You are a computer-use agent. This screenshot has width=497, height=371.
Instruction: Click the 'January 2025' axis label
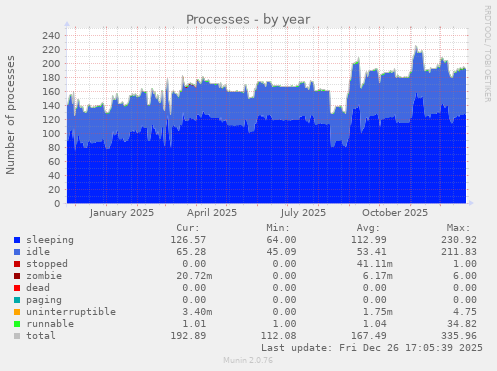[122, 213]
